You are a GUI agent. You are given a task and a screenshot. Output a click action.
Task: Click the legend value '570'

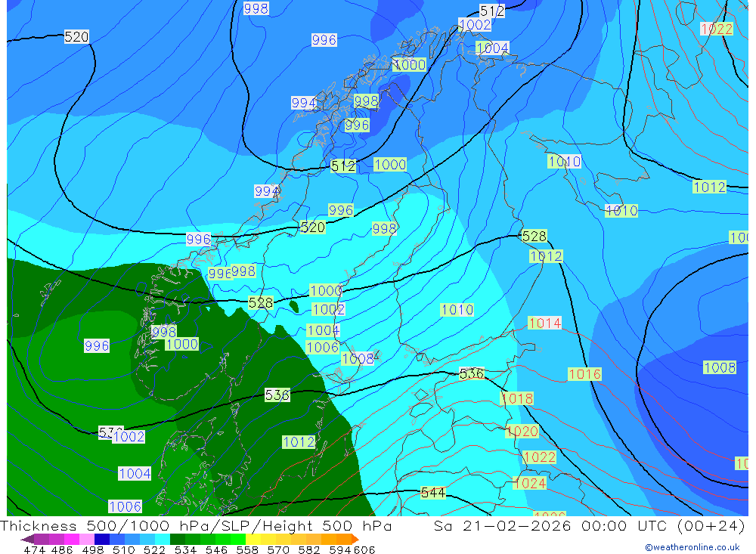[x=278, y=549]
